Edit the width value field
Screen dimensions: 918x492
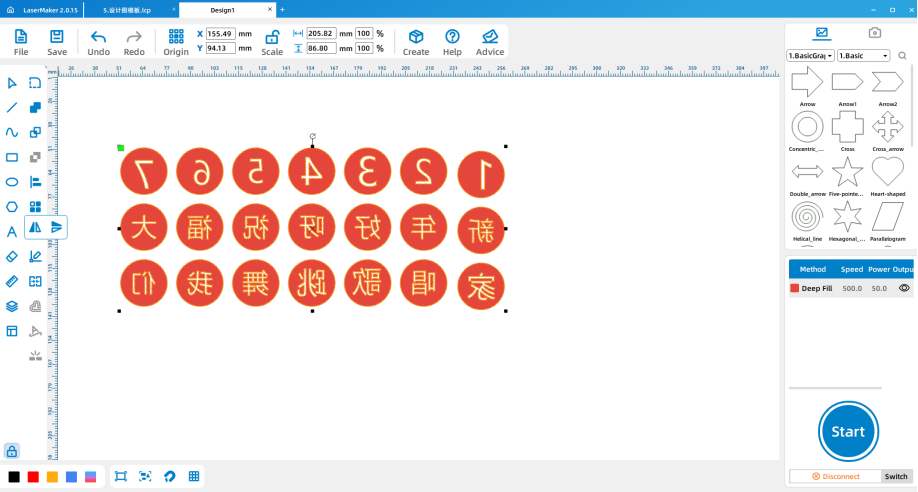[x=321, y=34]
